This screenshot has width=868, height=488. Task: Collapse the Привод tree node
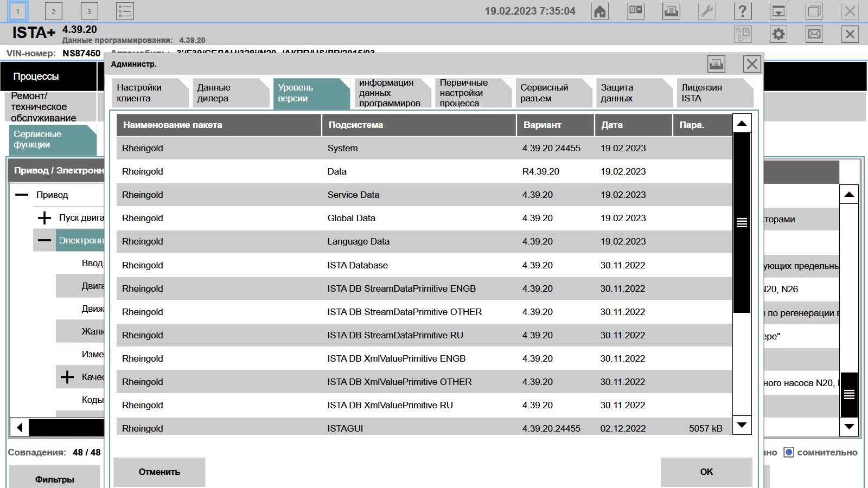(x=22, y=195)
